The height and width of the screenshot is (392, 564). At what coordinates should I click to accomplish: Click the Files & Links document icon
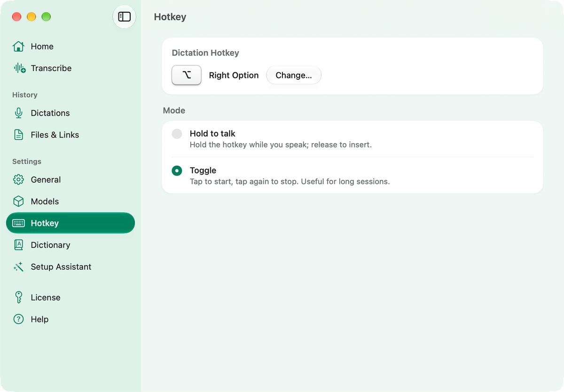(x=18, y=135)
